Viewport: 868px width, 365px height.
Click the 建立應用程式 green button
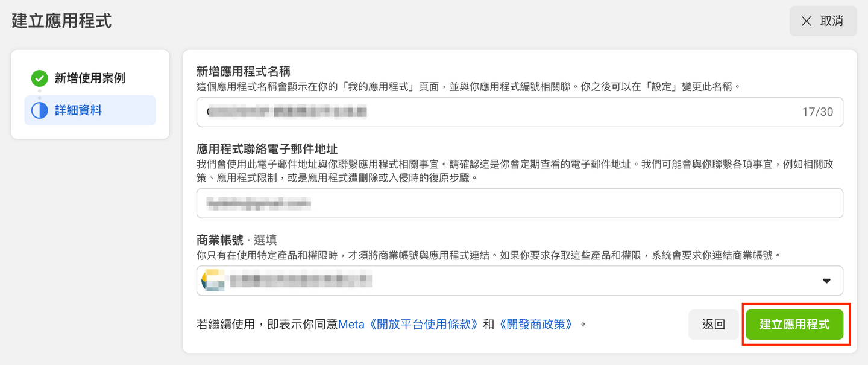(794, 324)
